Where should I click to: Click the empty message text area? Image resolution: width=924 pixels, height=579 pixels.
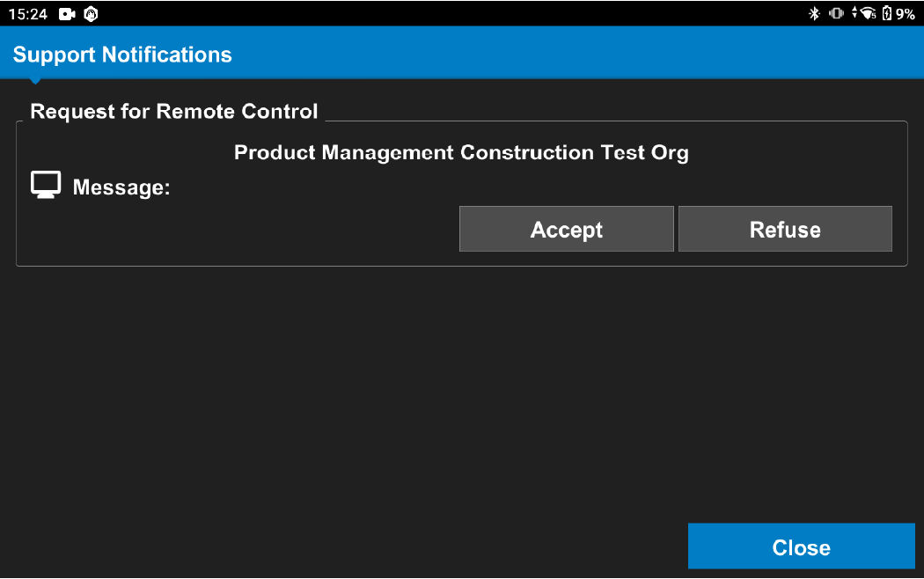tap(308, 187)
